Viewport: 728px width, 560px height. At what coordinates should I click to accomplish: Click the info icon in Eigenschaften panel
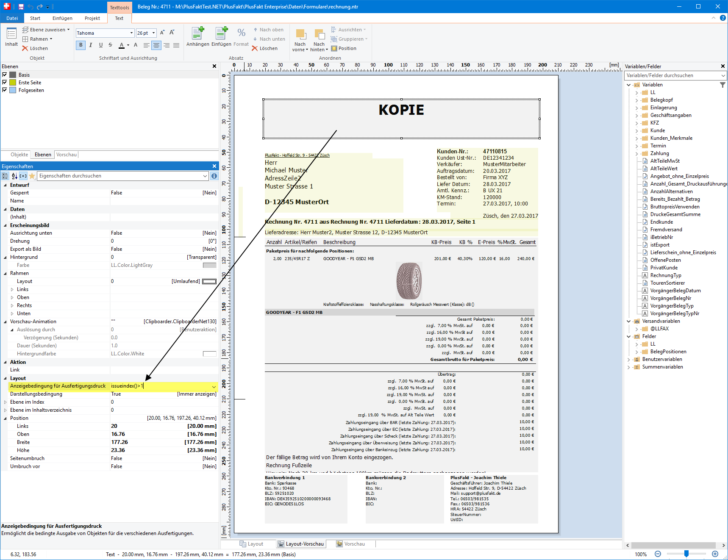(214, 176)
